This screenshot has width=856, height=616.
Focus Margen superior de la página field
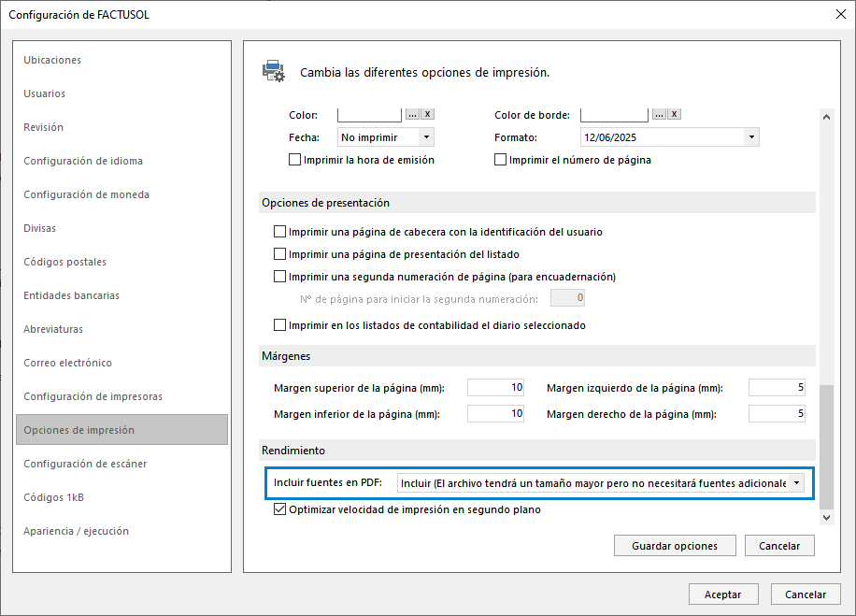[x=495, y=388]
